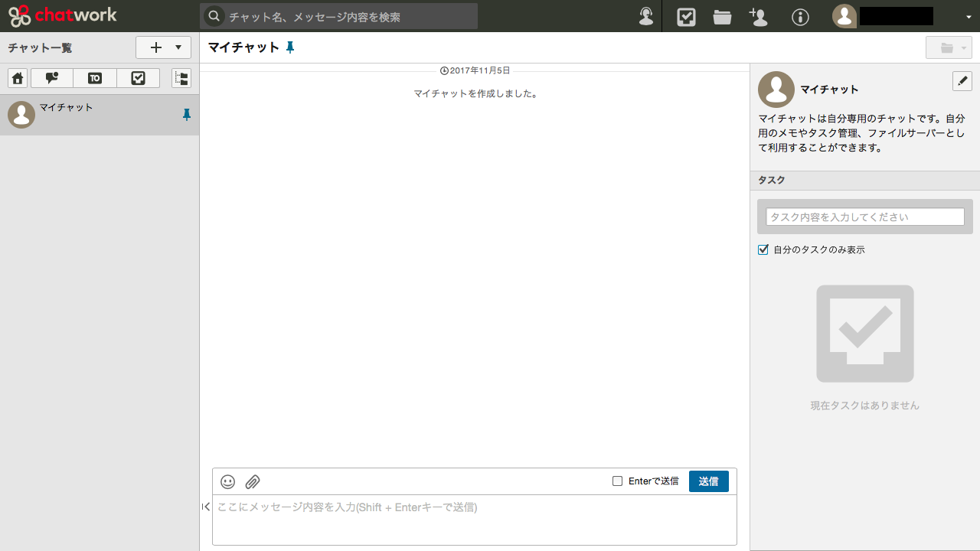The height and width of the screenshot is (551, 980).
Task: Focus the chat name and message search field
Action: click(338, 16)
